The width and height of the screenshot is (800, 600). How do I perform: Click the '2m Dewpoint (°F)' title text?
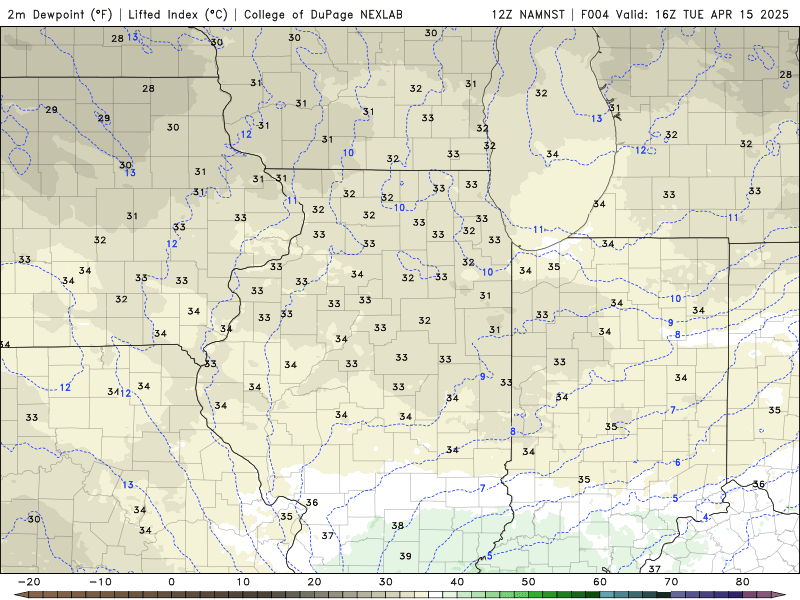click(60, 14)
